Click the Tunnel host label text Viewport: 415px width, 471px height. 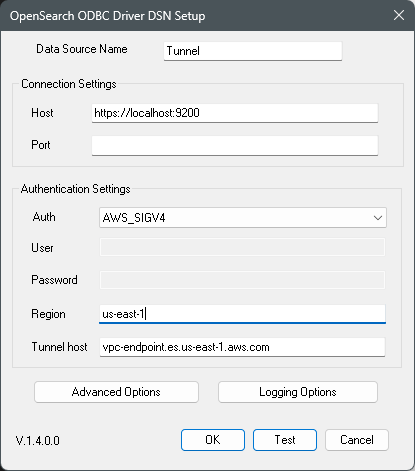[x=59, y=347]
